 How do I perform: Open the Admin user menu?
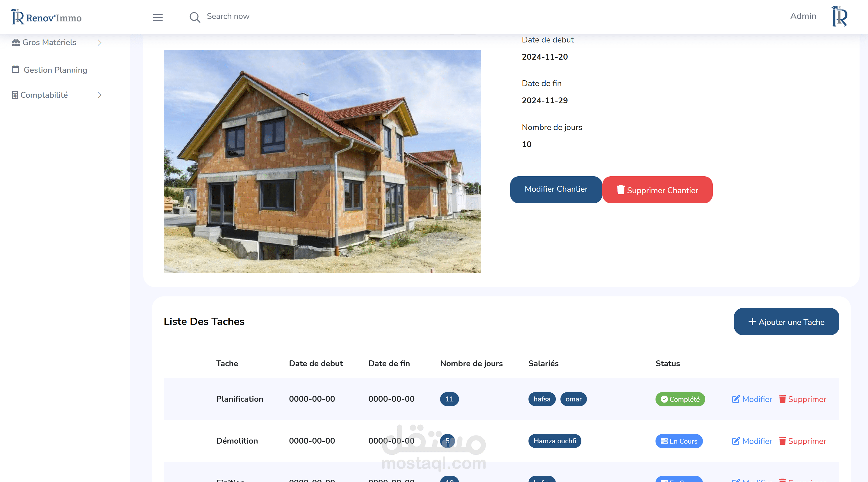pos(803,16)
